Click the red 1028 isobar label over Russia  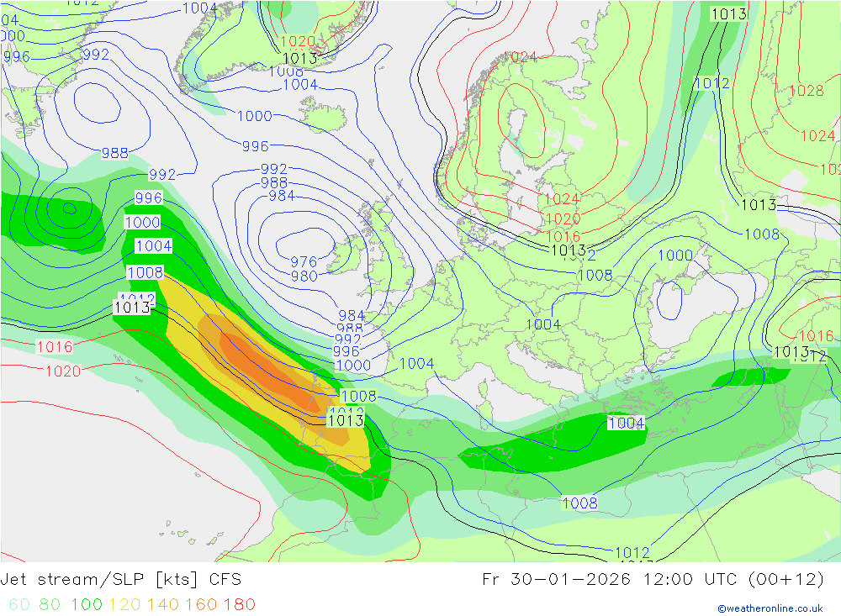coord(807,91)
